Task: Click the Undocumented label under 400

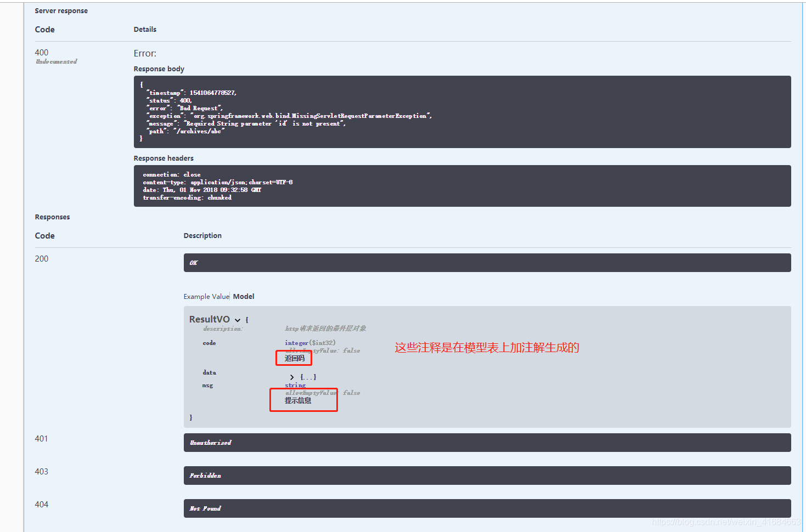Action: pyautogui.click(x=57, y=61)
